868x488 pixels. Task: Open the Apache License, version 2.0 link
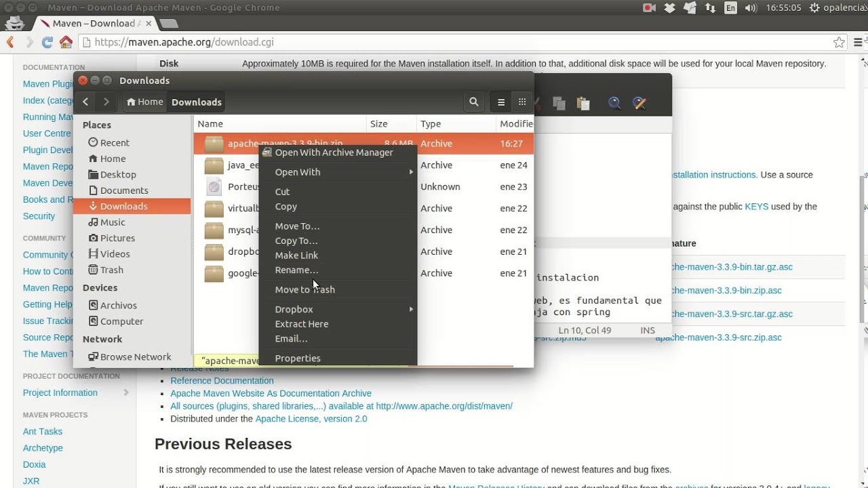pos(311,419)
